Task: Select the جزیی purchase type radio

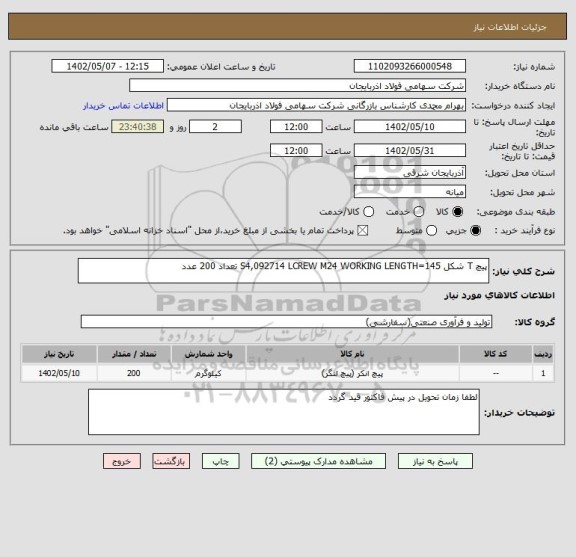Action: click(x=475, y=231)
